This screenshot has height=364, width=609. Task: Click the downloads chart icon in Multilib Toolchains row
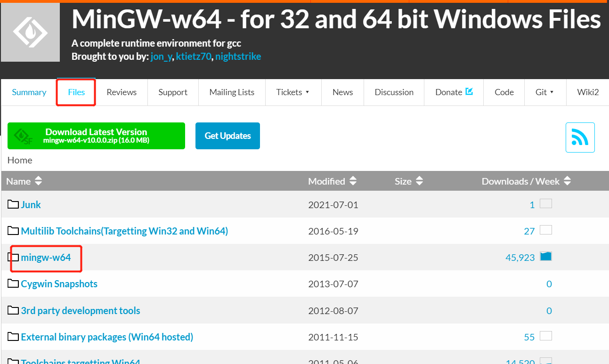click(x=546, y=230)
